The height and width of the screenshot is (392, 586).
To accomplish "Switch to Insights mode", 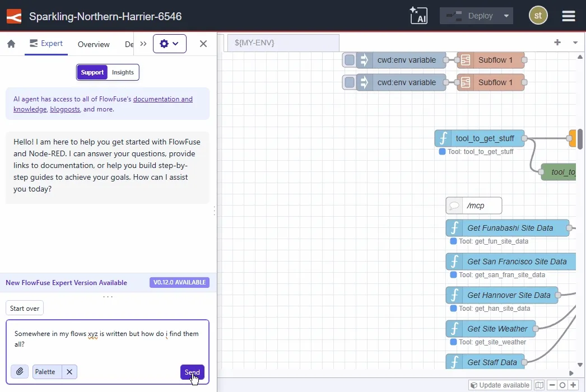I will pyautogui.click(x=123, y=72).
